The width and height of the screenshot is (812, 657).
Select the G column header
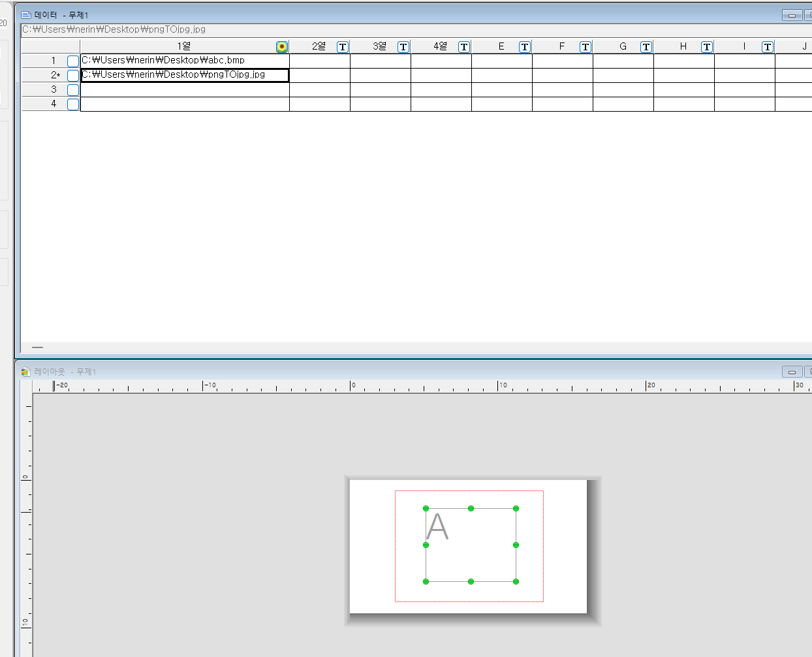tap(623, 46)
